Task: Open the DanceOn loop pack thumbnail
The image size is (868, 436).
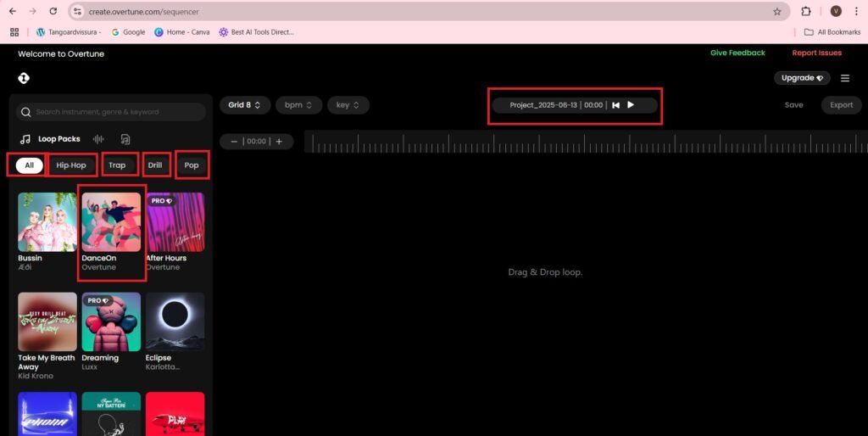Action: pos(111,221)
